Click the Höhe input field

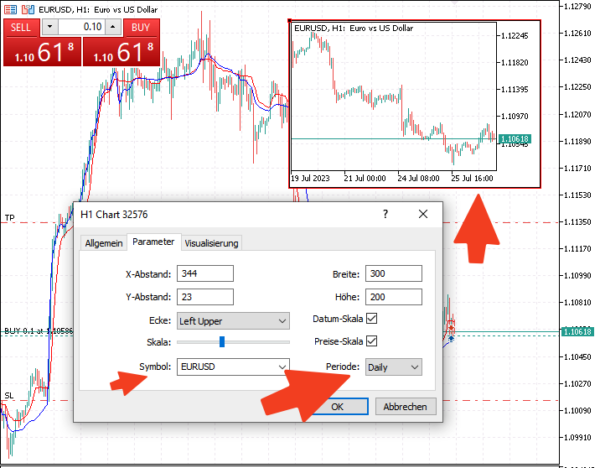pyautogui.click(x=394, y=297)
